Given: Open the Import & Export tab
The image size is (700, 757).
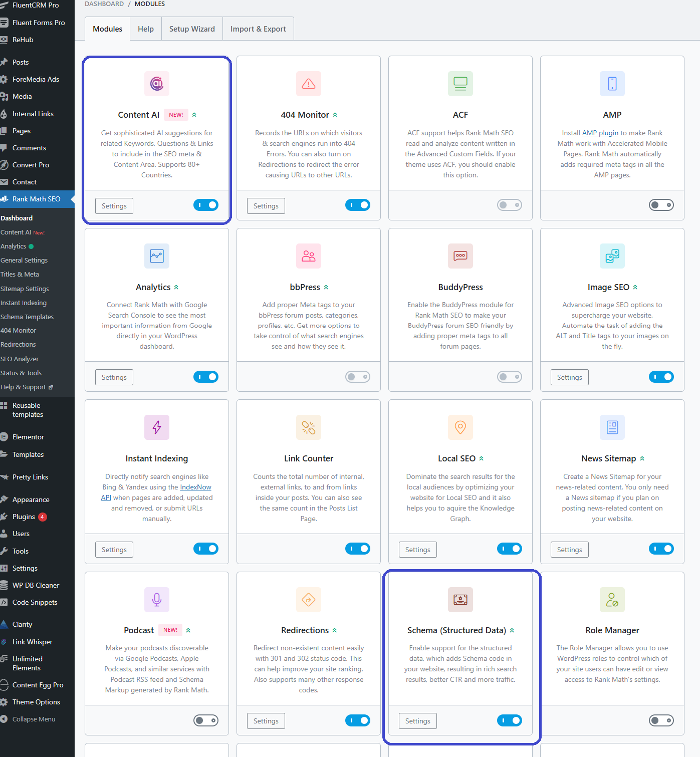Looking at the screenshot, I should (258, 29).
